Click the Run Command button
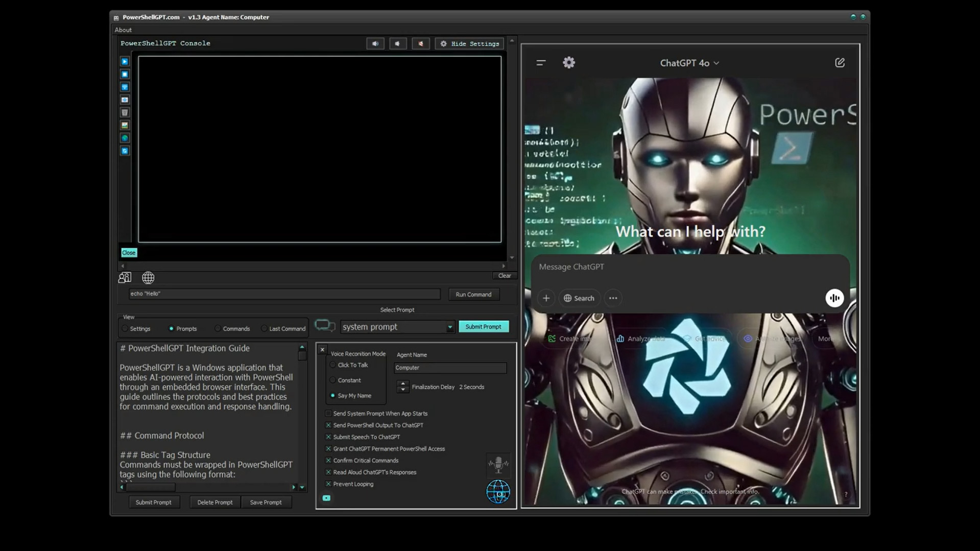The image size is (980, 551). (x=473, y=295)
